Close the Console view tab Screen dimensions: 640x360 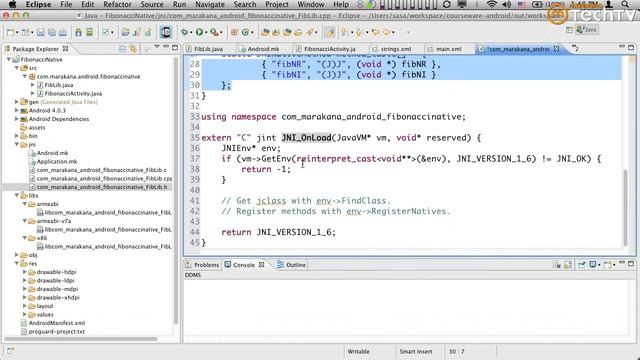coord(262,265)
